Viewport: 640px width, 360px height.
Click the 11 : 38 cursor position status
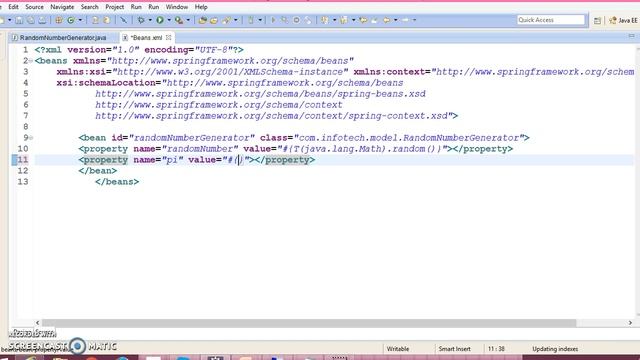496,349
